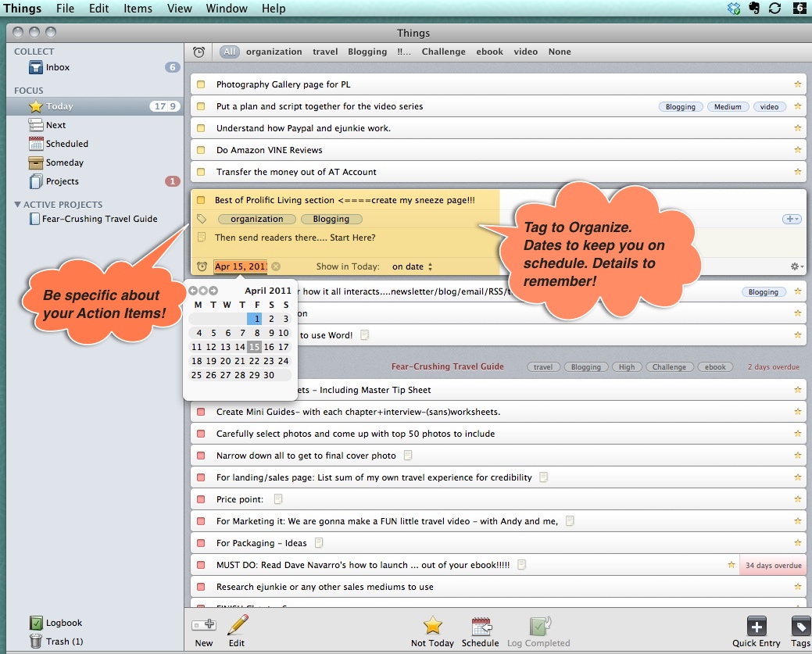Check off Carefully select photos task
The width and height of the screenshot is (812, 654).
[201, 434]
